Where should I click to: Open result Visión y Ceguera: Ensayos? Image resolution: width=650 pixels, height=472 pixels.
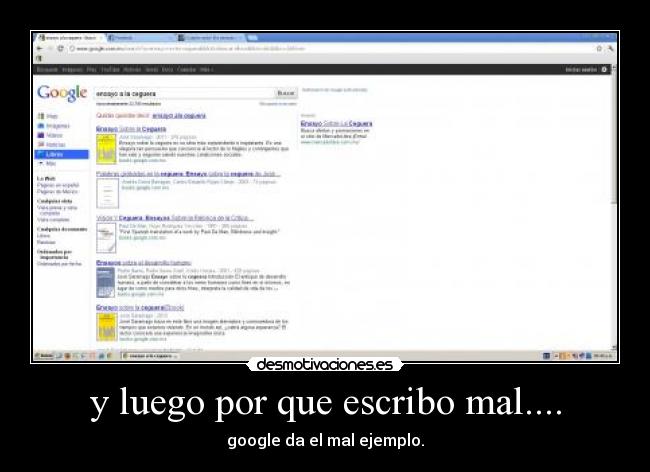(x=175, y=218)
